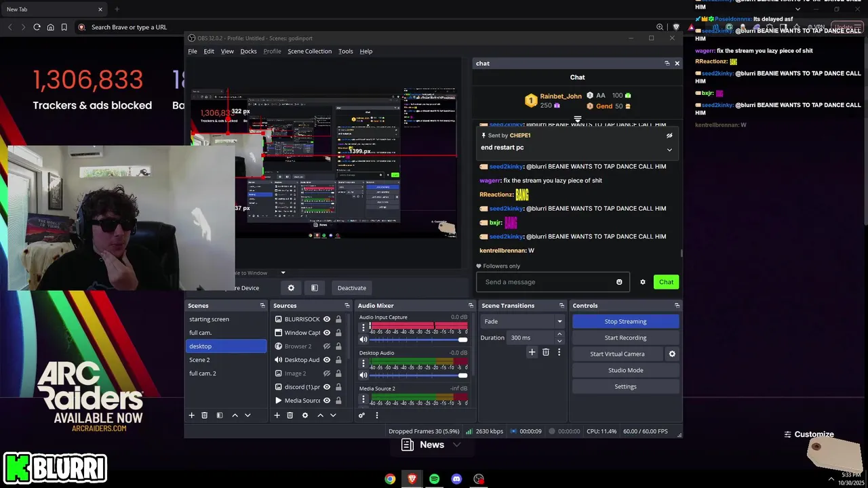Viewport: 868px width, 488px height.
Task: Enable Studio Mode
Action: tap(625, 370)
